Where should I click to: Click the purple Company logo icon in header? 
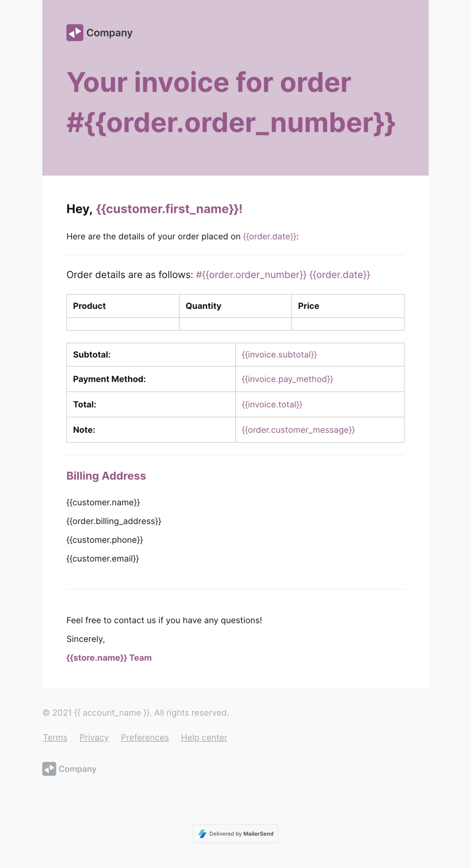click(75, 33)
